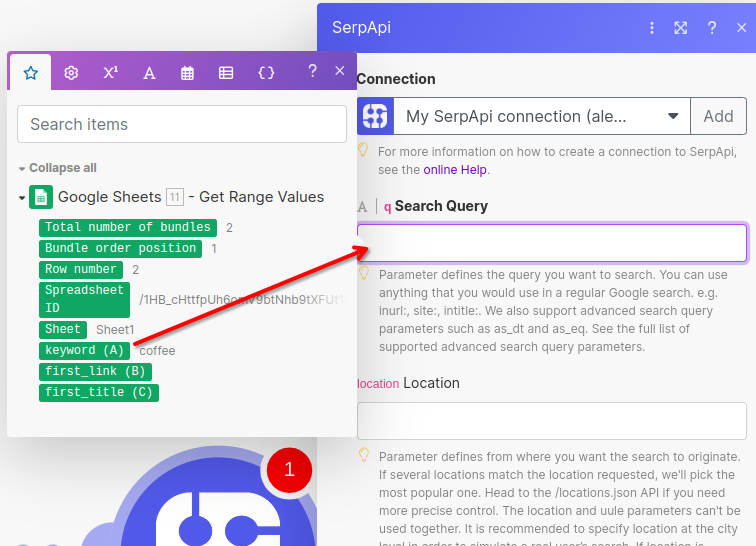Open the array functions table tab
The image size is (756, 546).
(226, 73)
